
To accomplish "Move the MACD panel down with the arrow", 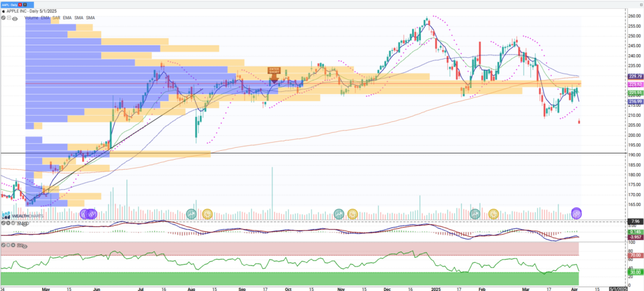I will click(8, 223).
